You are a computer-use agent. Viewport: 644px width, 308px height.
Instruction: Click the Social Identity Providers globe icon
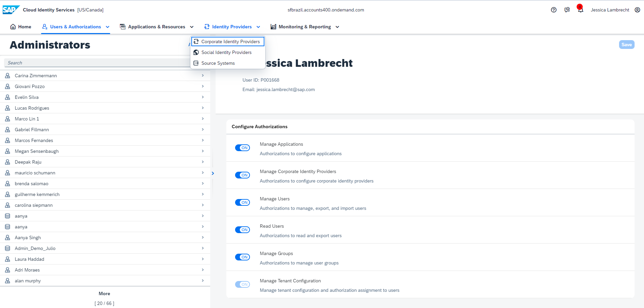coord(196,52)
